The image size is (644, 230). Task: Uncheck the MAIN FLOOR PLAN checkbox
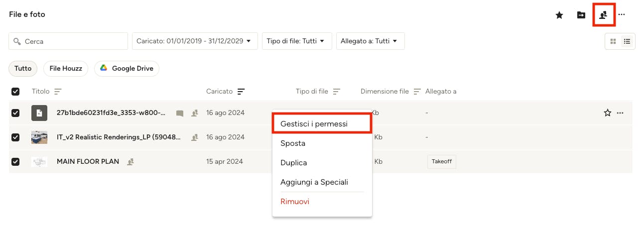(15, 161)
